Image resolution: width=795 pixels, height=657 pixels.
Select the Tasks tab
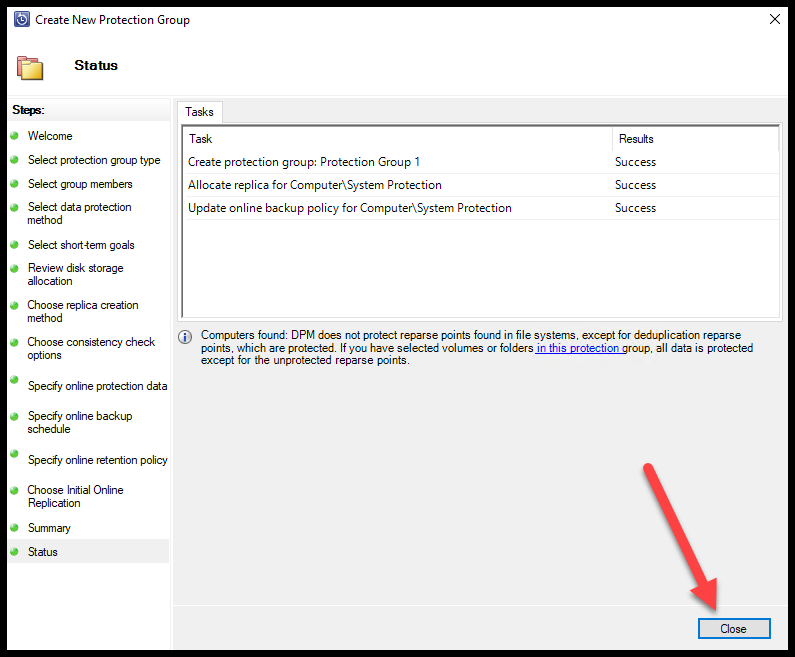coord(199,112)
